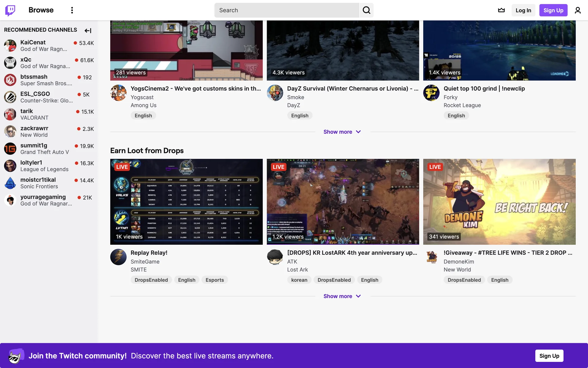Screen dimensions: 588x368
Task: Click Forky channel avatar icon
Action: (431, 93)
